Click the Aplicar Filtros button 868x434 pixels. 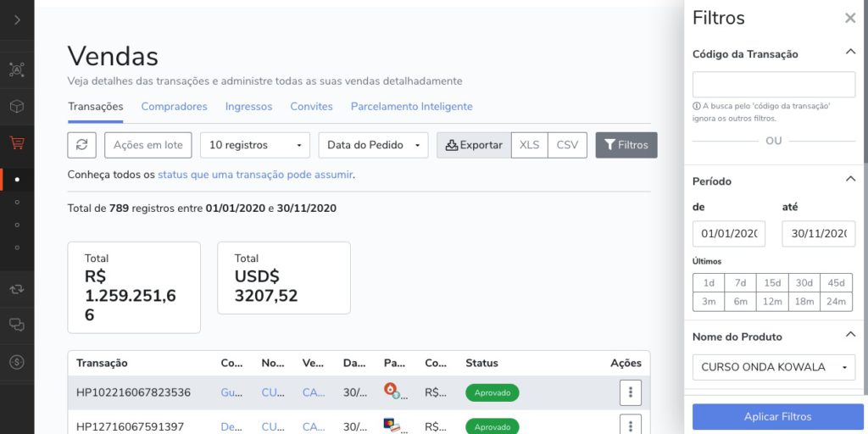point(778,417)
